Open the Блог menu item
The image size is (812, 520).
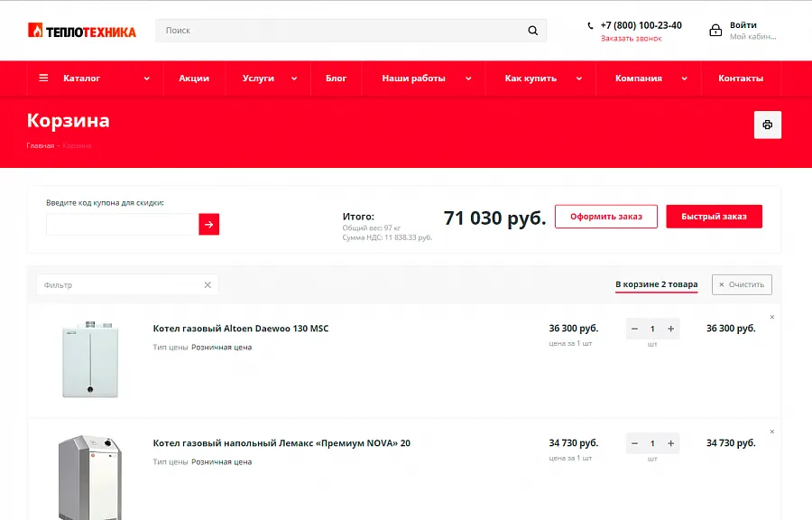coord(337,79)
